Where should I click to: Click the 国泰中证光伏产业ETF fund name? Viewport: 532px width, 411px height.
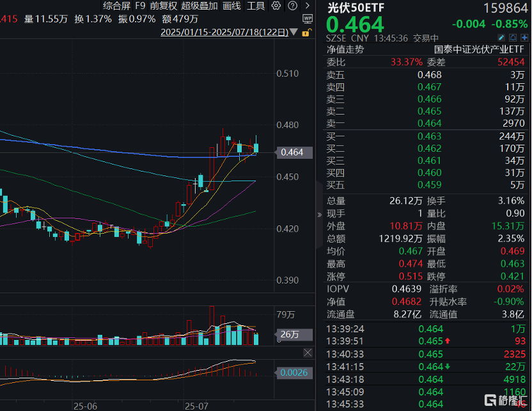[x=479, y=49]
